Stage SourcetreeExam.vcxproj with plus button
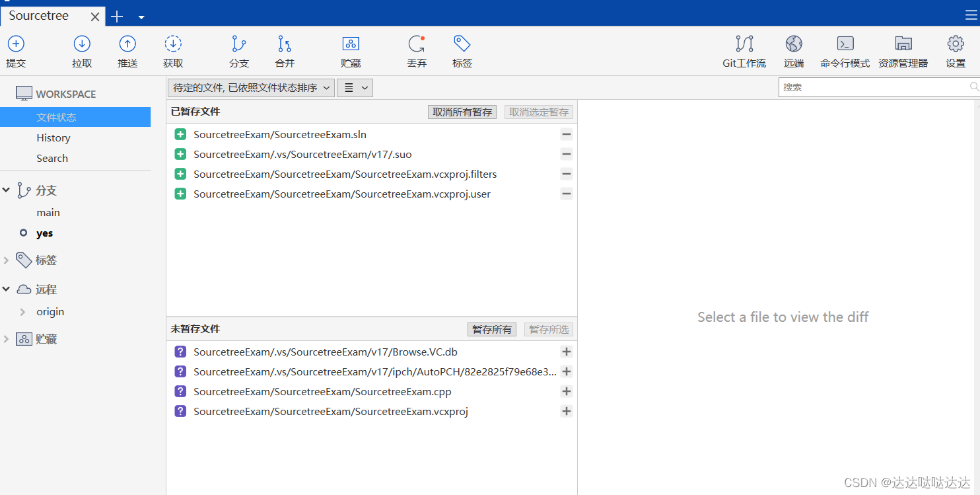 click(x=566, y=411)
